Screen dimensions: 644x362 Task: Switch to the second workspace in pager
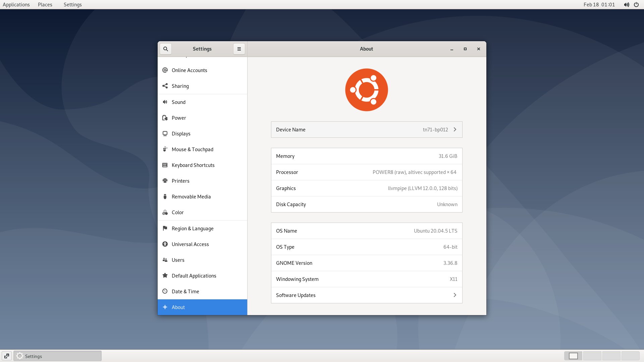[592, 356]
